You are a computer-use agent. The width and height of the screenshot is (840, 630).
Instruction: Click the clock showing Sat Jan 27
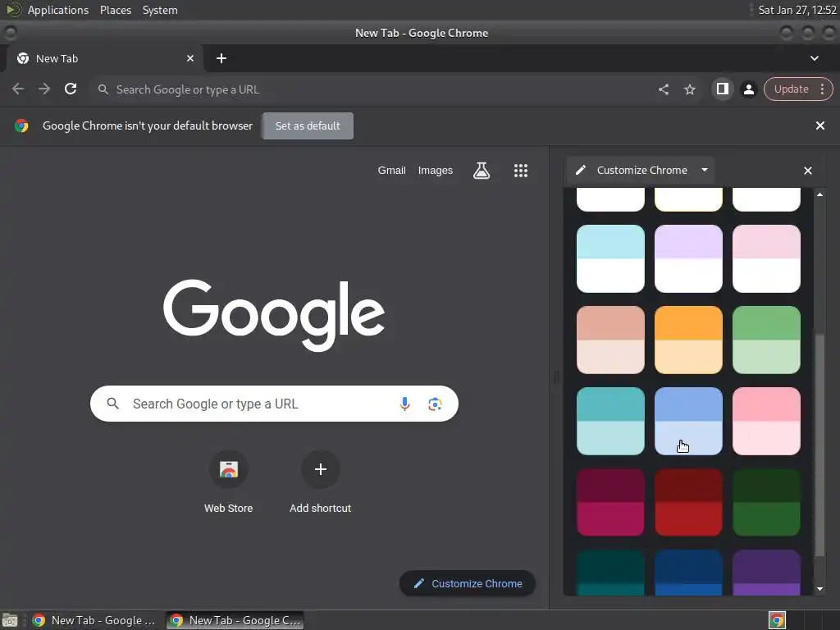pos(797,10)
